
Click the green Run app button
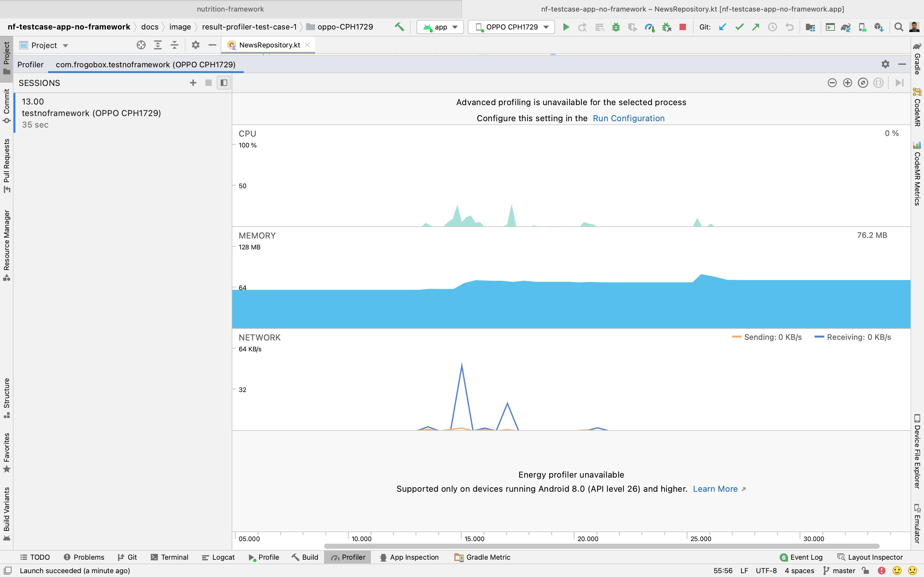566,27
